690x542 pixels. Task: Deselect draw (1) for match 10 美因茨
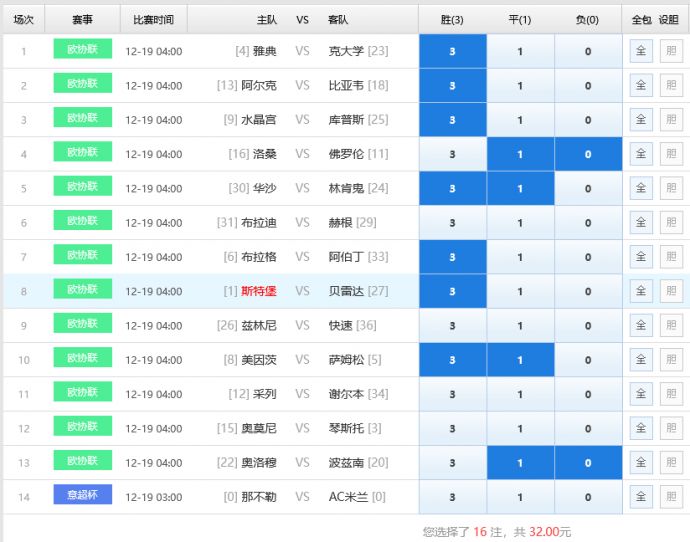coord(520,360)
